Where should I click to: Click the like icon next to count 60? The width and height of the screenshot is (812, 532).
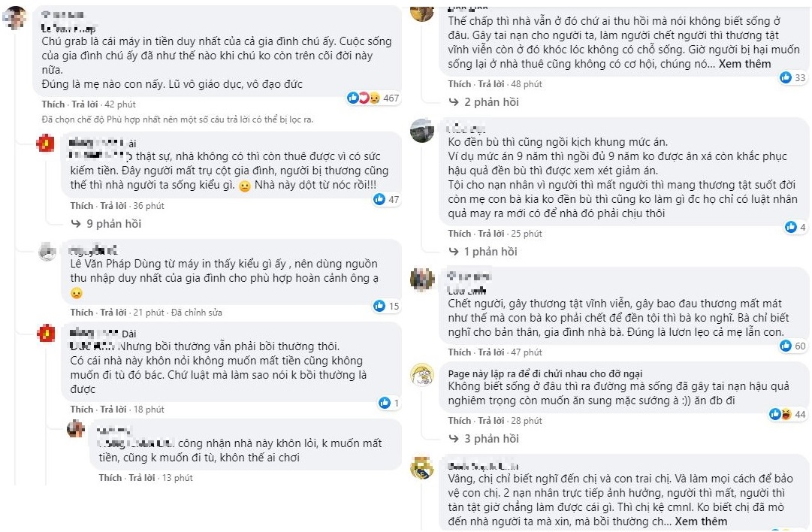[786, 346]
